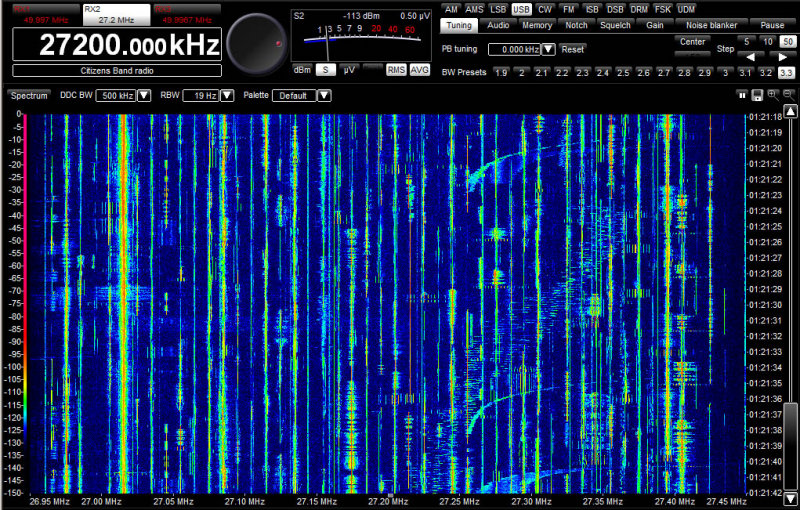This screenshot has height=510, width=800.
Task: Set tuning step to 5
Action: [x=746, y=42]
